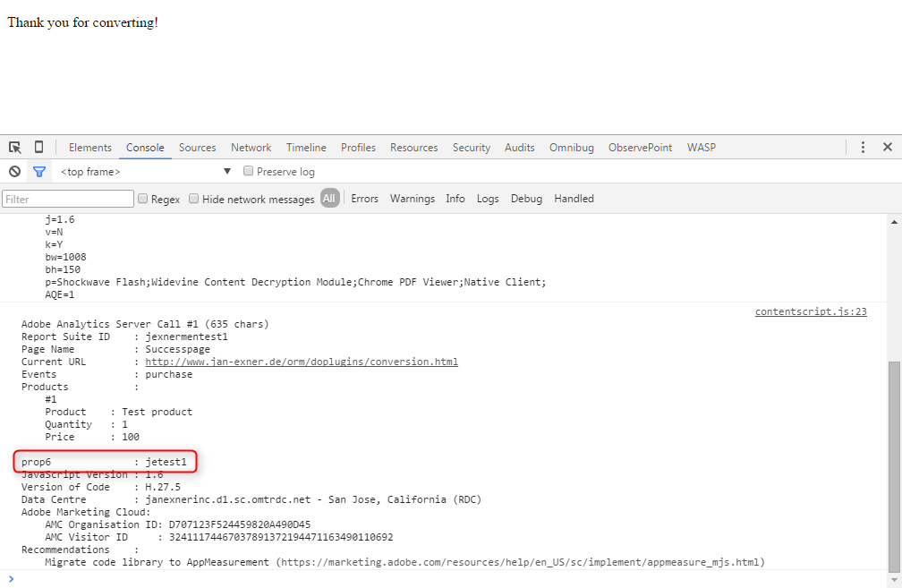This screenshot has height=588, width=902.
Task: Clear console with the ban icon
Action: [15, 172]
